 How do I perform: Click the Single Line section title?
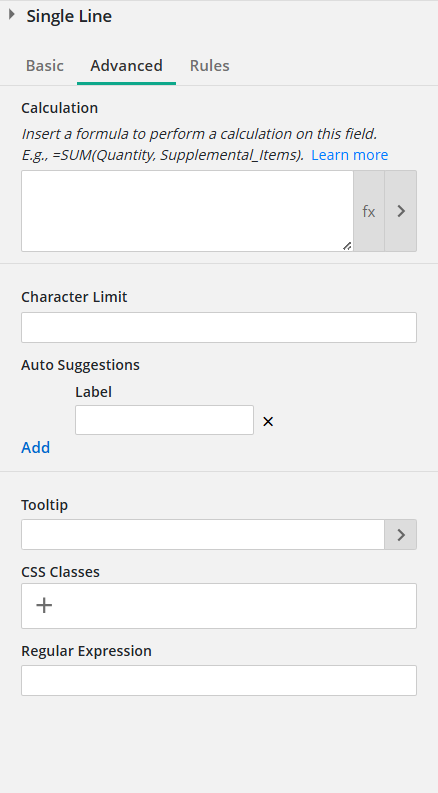pyautogui.click(x=69, y=16)
